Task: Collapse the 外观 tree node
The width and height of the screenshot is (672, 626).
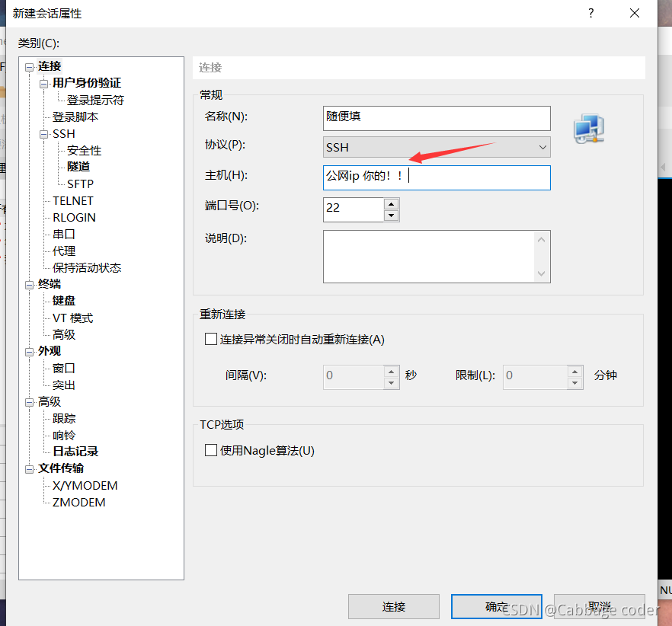Action: pos(29,352)
